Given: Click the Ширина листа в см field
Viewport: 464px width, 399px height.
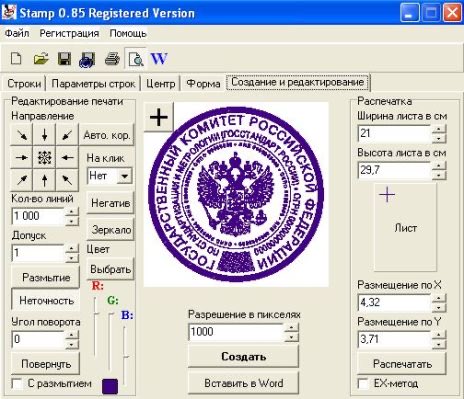Looking at the screenshot, I should click(394, 133).
